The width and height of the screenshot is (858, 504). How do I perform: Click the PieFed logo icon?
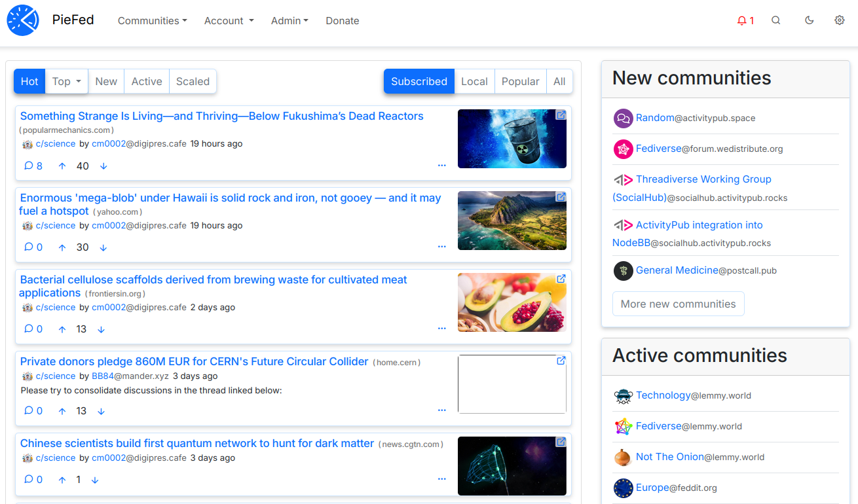click(x=23, y=20)
